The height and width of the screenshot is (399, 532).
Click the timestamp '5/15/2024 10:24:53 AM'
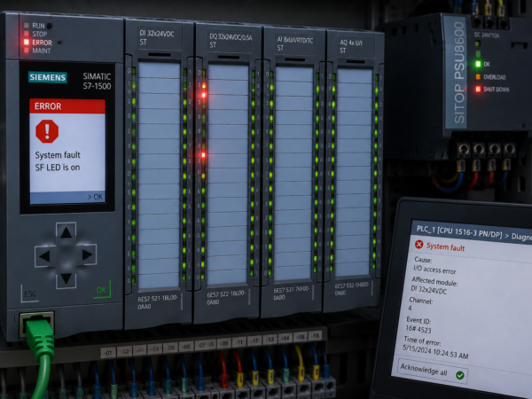coord(435,351)
